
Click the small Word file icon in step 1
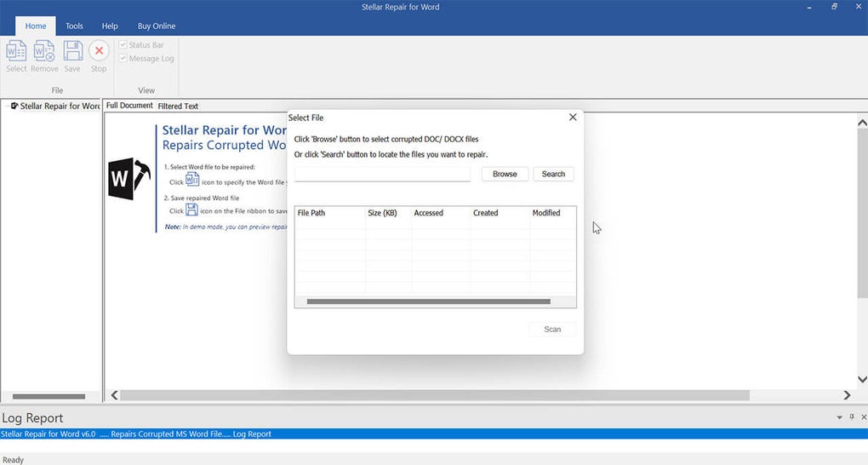click(x=192, y=179)
